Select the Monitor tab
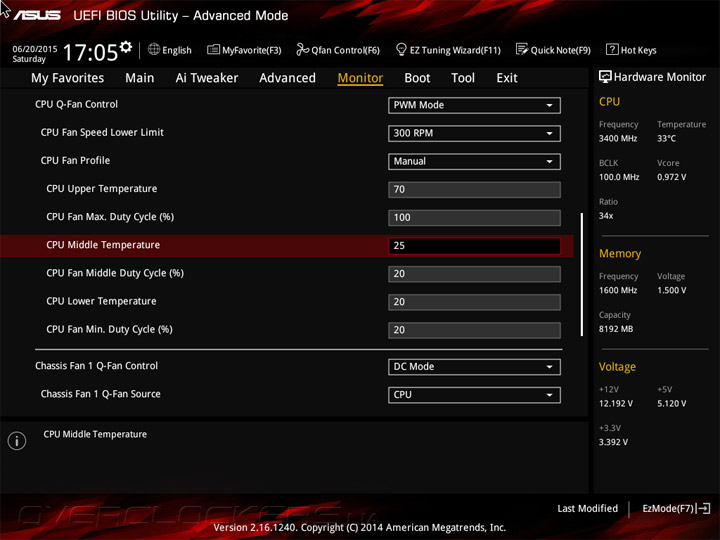 360,78
